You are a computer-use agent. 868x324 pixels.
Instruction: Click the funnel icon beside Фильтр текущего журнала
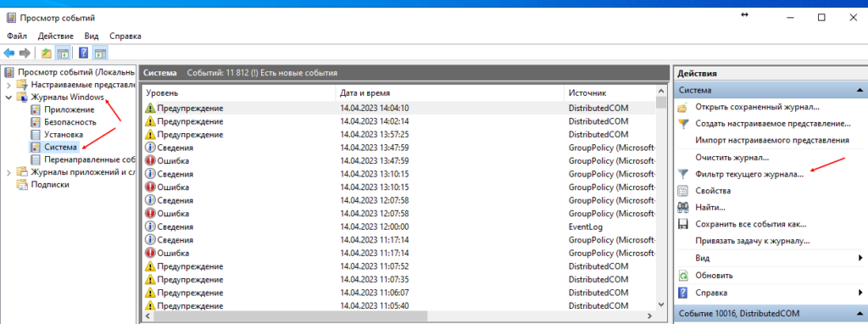pos(683,174)
